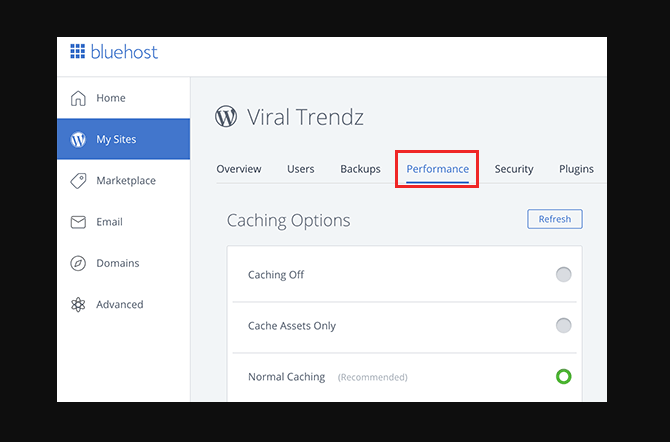
Task: Select the Normal Caching radio button
Action: click(x=564, y=377)
